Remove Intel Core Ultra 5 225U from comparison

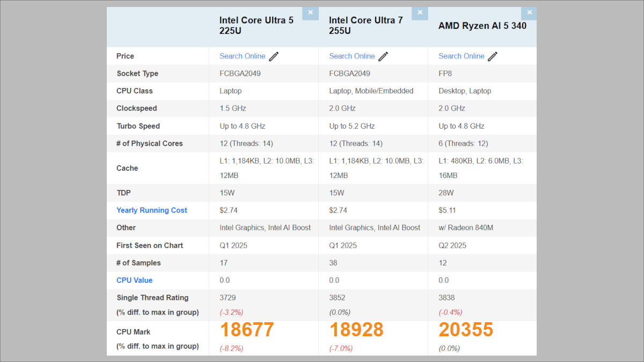[310, 13]
